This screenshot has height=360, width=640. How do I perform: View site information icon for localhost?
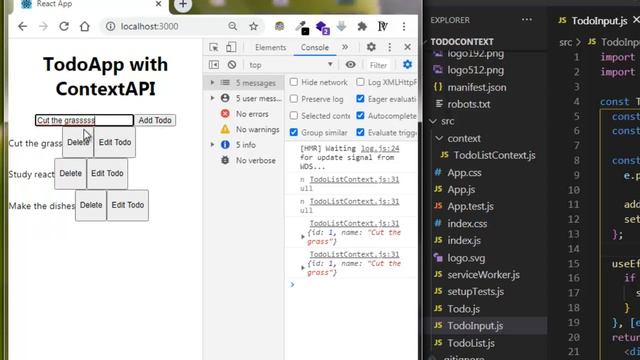click(110, 27)
